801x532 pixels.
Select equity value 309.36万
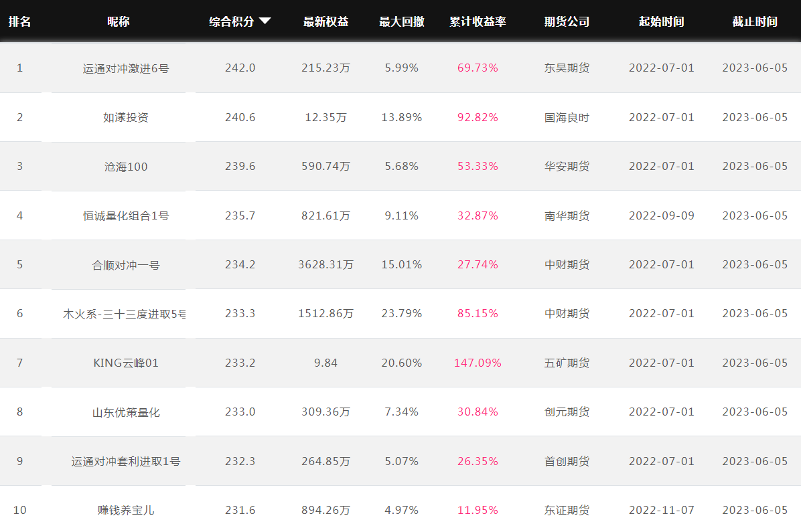point(326,412)
